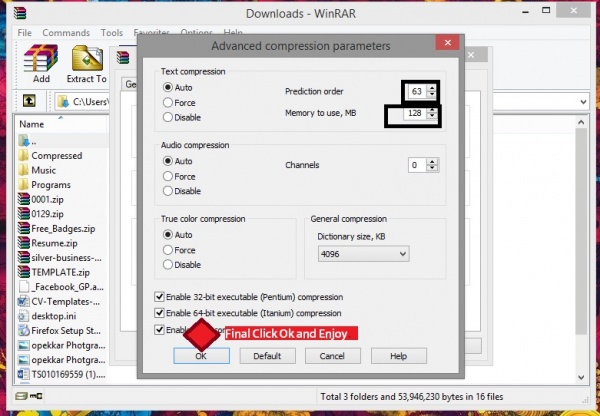Increase Prediction order value
Screen dimensions: 600x416
click(x=432, y=88)
